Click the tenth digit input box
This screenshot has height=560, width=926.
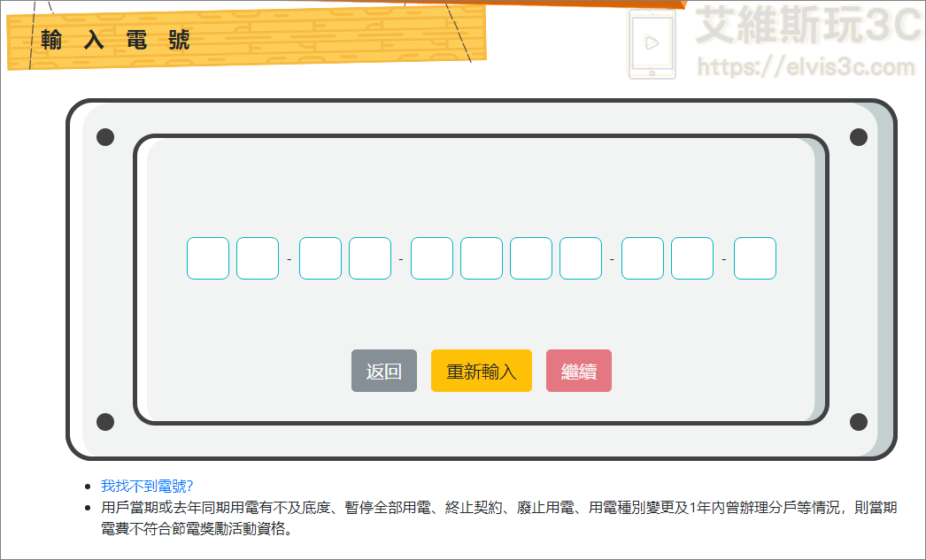click(x=692, y=258)
